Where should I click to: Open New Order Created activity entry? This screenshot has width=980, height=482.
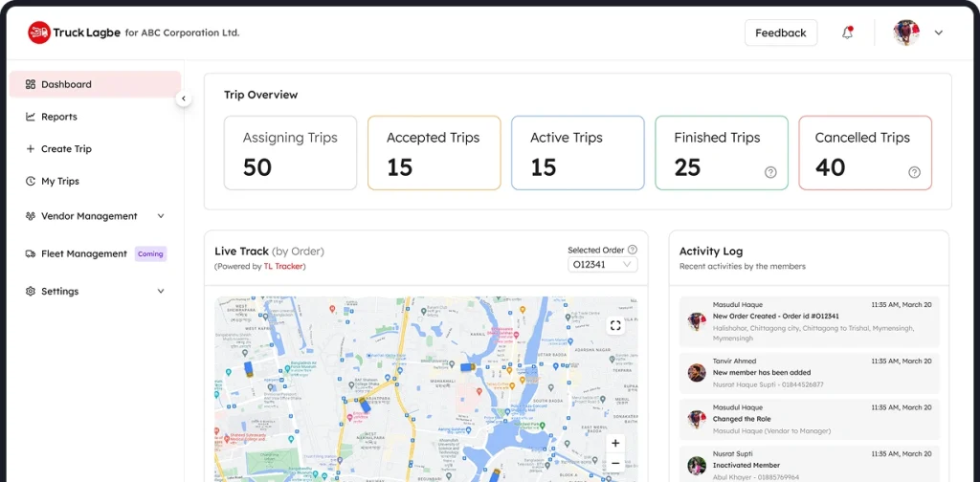point(809,321)
